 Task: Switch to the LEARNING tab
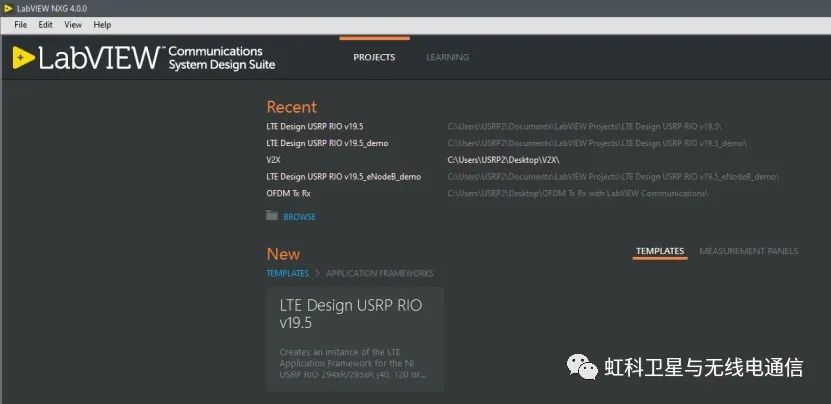coord(447,57)
